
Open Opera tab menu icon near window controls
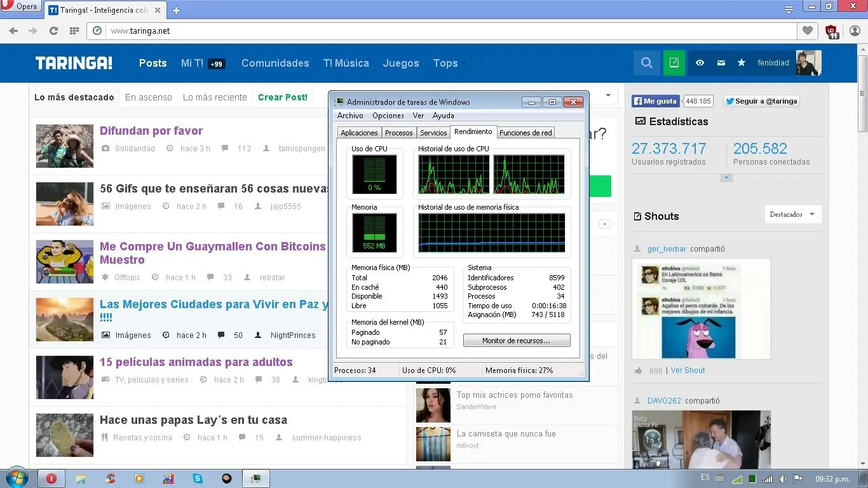pos(789,10)
